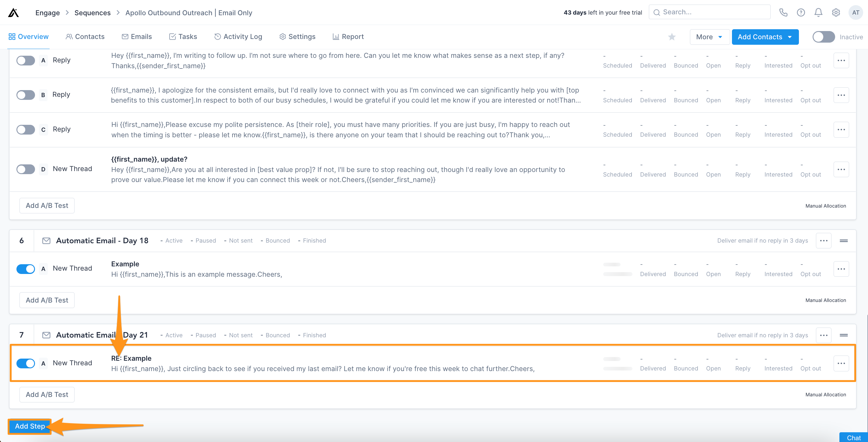Click Add A/B Test under Day 21 step
The height and width of the screenshot is (442, 868).
click(47, 395)
